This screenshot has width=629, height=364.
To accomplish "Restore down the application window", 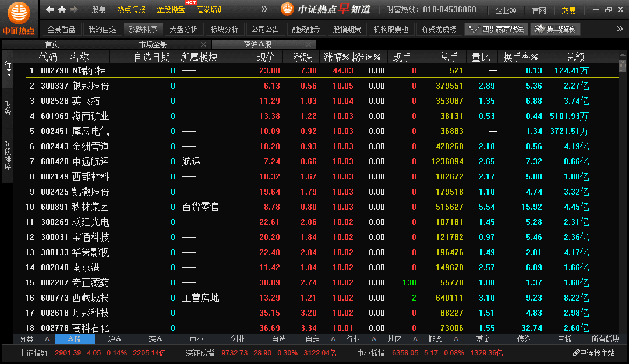I will (x=608, y=9).
